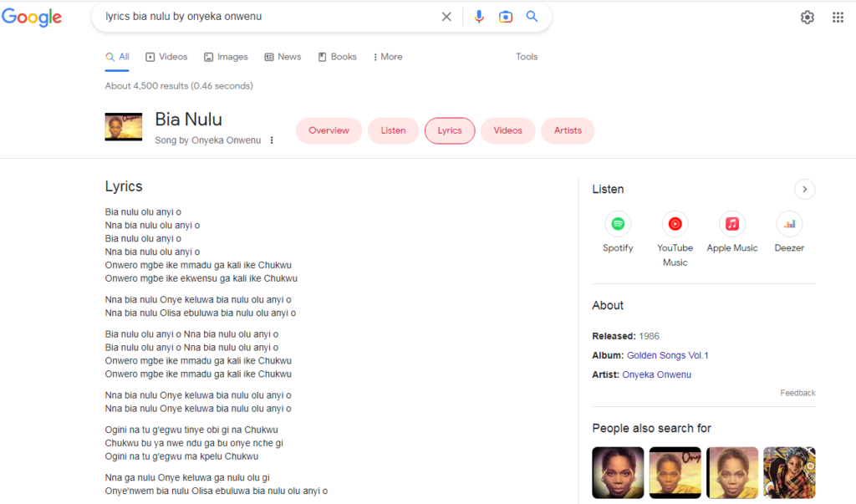Open settings gear icon
The width and height of the screenshot is (856, 504).
pyautogui.click(x=807, y=18)
